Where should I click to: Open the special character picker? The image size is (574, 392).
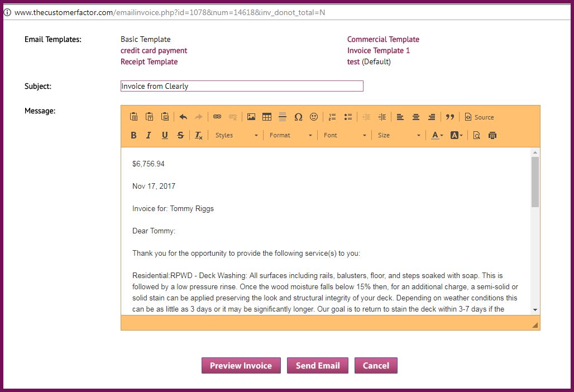pos(298,117)
